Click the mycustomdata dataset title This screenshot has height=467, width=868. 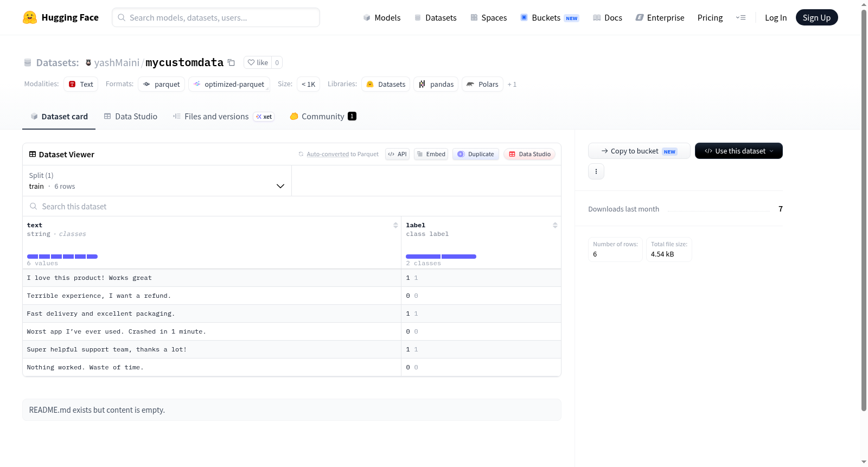(x=184, y=62)
